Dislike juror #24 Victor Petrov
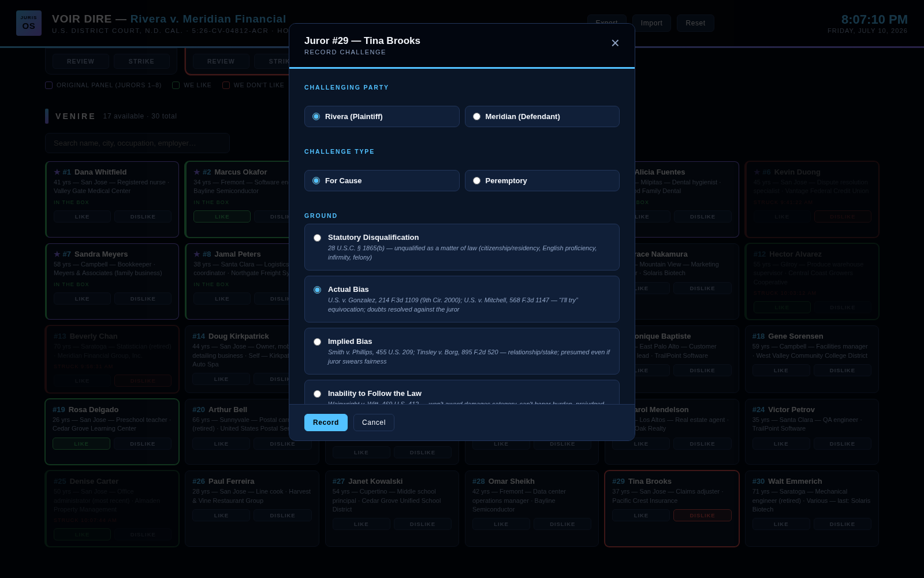924x578 pixels. [x=843, y=444]
